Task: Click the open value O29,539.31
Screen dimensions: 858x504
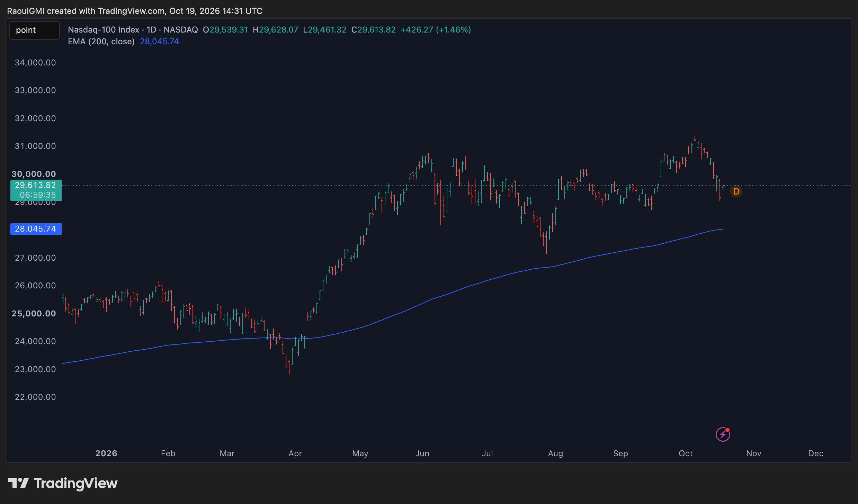Action: 225,30
